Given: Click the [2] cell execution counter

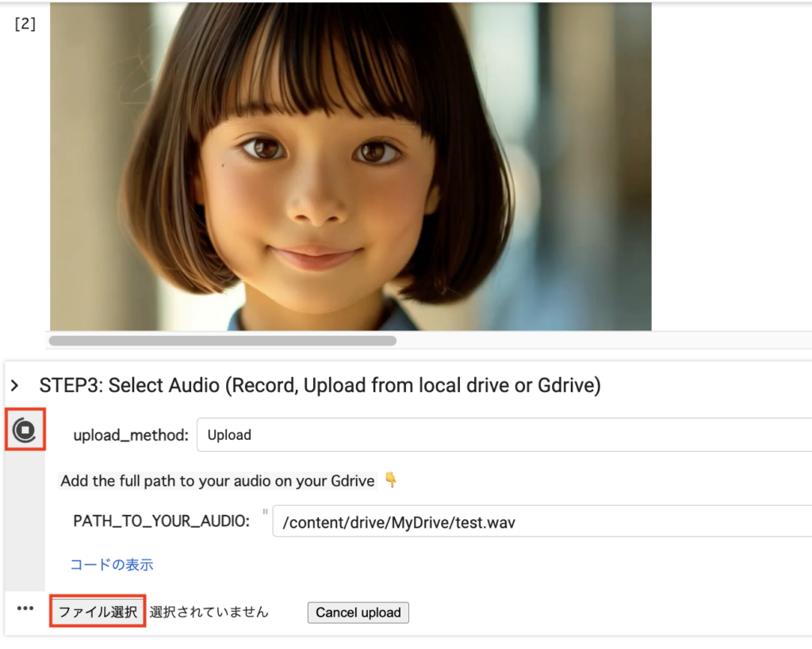Looking at the screenshot, I should (x=25, y=23).
